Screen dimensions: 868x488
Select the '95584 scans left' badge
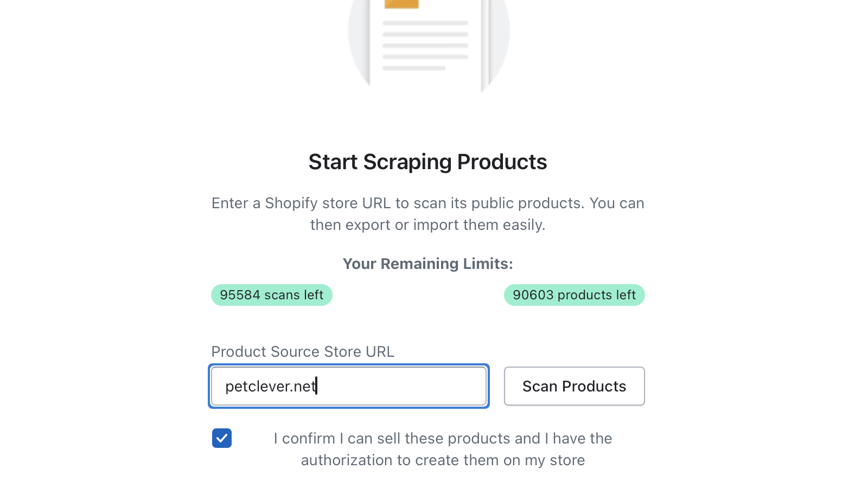271,294
